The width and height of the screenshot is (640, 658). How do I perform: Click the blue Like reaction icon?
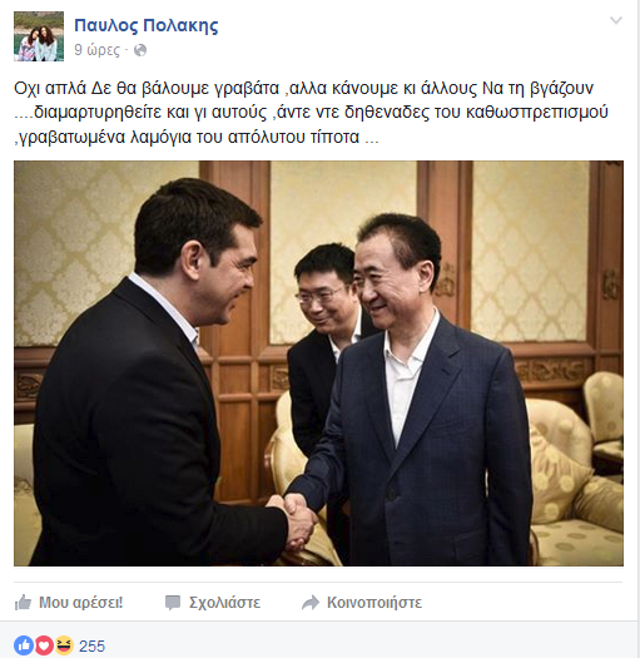[24, 646]
